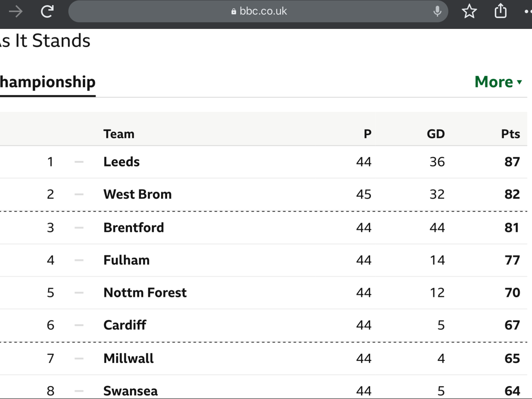Tap the browser forward arrow
Screen dimensions: 532x399
[x=16, y=12]
